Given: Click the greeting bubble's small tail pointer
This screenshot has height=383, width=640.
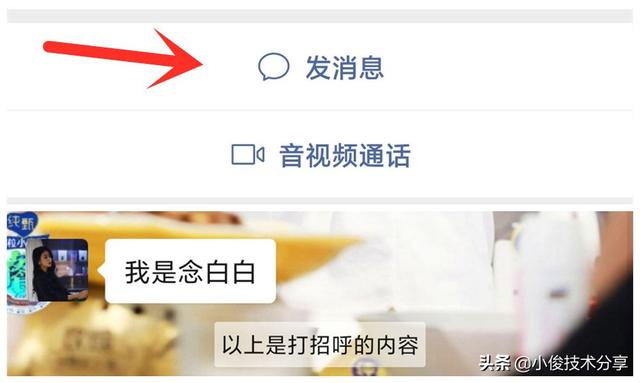Looking at the screenshot, I should click(x=102, y=270).
